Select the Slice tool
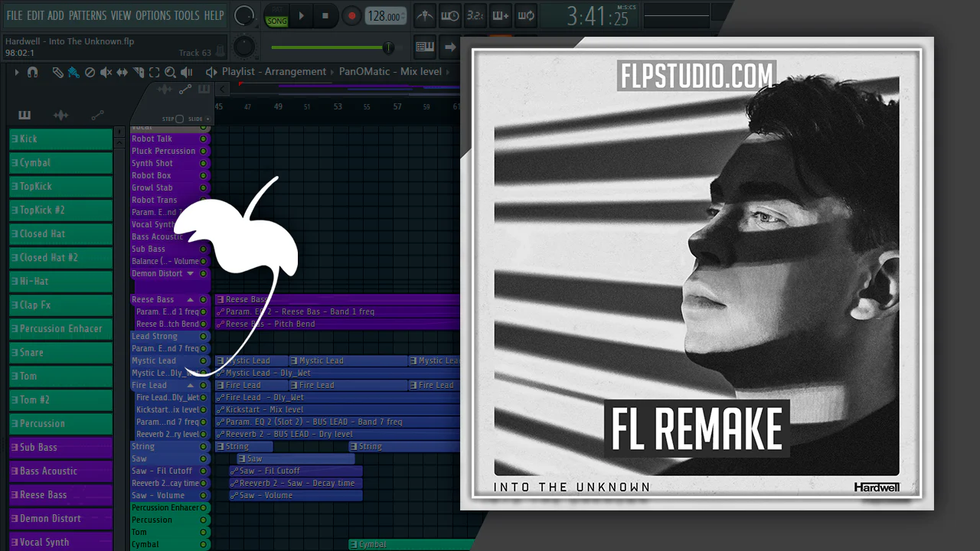This screenshot has height=551, width=980. 139,72
